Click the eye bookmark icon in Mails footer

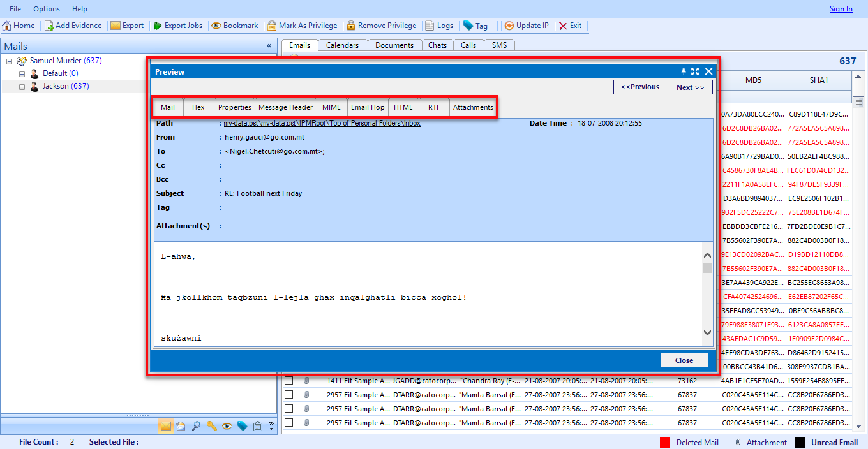(227, 426)
